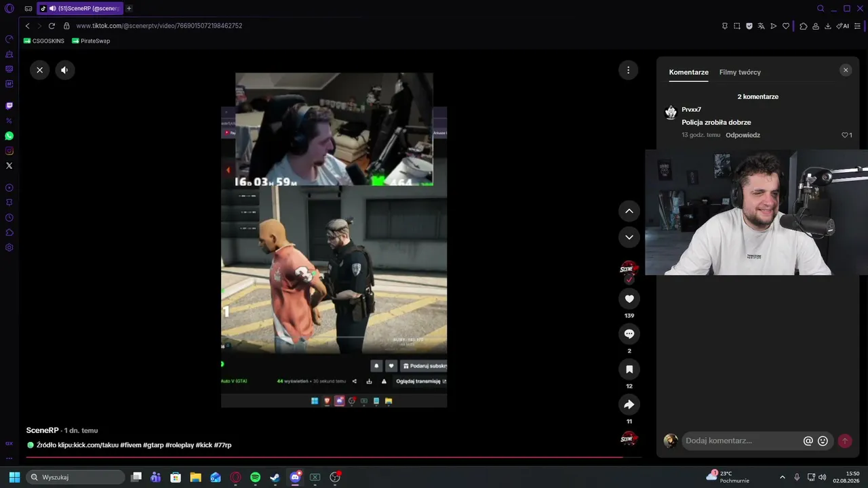This screenshot has height=488, width=868.
Task: Open Discord from the taskbar
Action: click(295, 477)
